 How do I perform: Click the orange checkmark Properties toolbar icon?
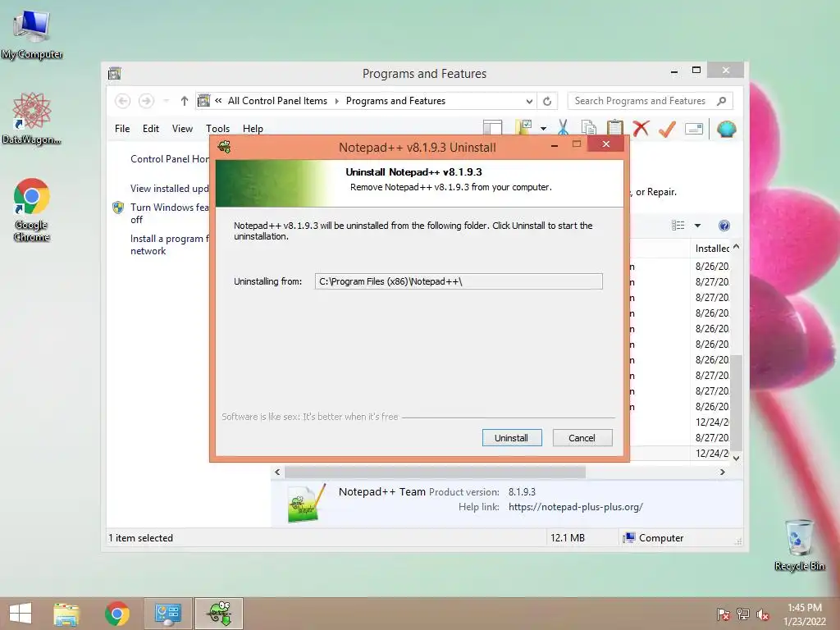coord(667,129)
